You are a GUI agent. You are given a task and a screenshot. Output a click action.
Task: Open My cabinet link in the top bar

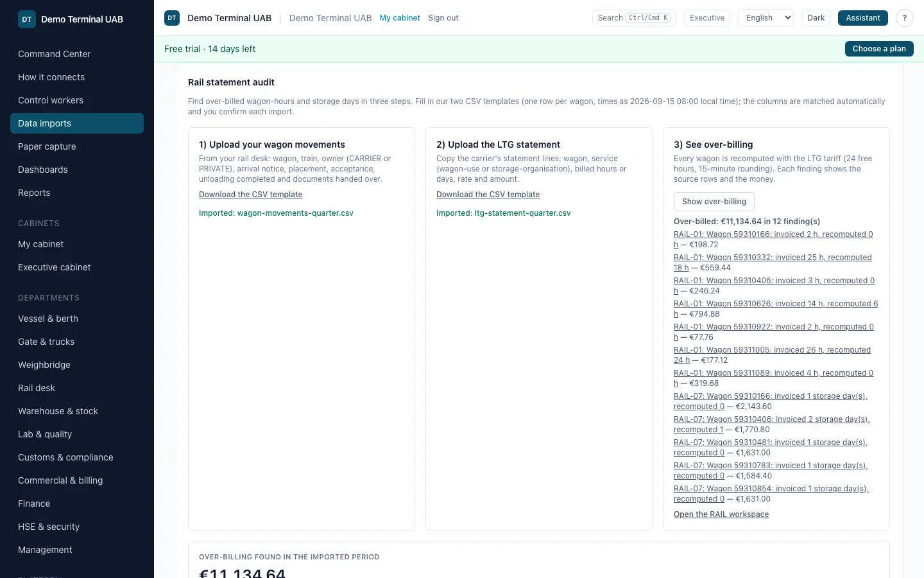click(x=400, y=18)
